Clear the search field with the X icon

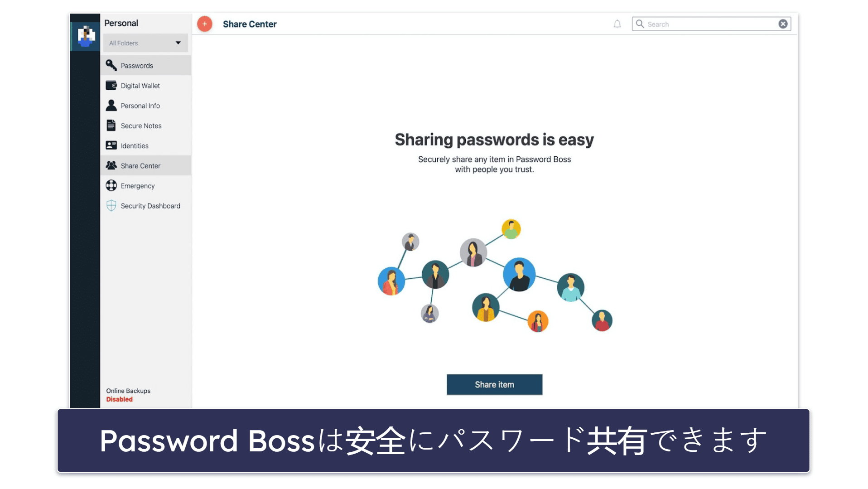[x=782, y=24]
